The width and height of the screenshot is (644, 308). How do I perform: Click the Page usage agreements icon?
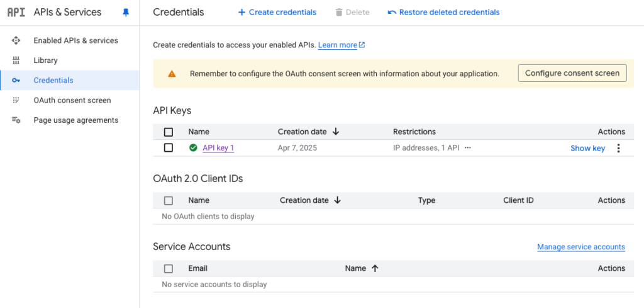(16, 120)
